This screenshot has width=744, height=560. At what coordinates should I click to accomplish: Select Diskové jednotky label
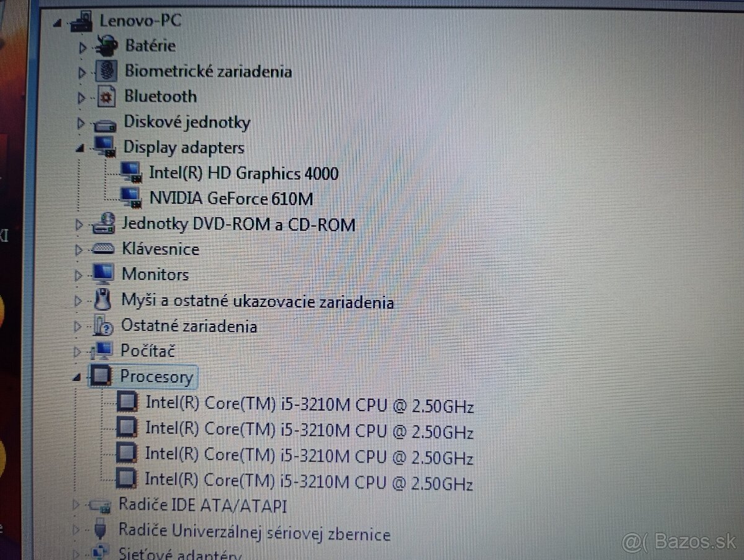pos(187,122)
